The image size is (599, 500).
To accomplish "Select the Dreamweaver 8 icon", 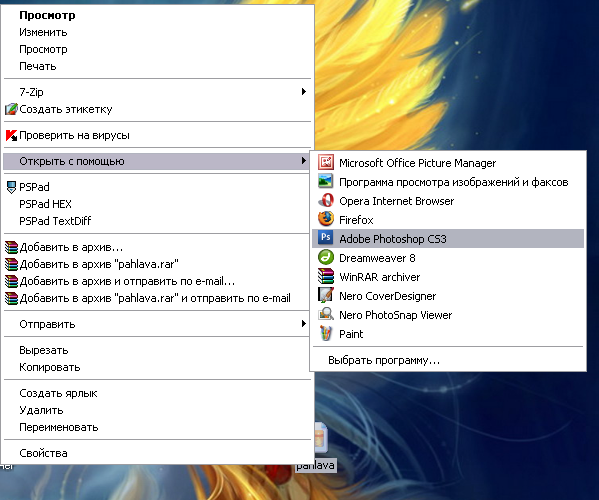I will [326, 257].
